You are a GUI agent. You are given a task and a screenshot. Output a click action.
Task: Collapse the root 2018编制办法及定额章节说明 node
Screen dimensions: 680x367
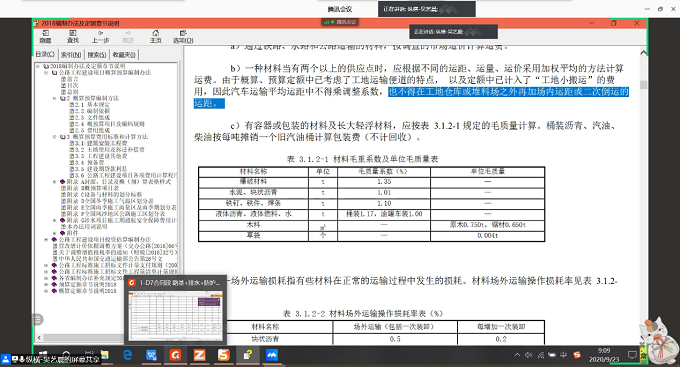click(x=38, y=66)
